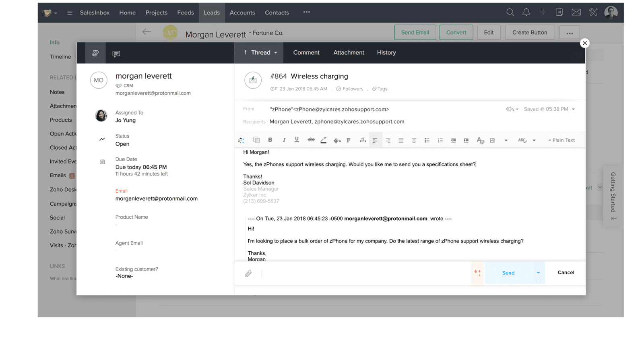Send the reply email
Screen dimensions: 644x356
tap(508, 273)
